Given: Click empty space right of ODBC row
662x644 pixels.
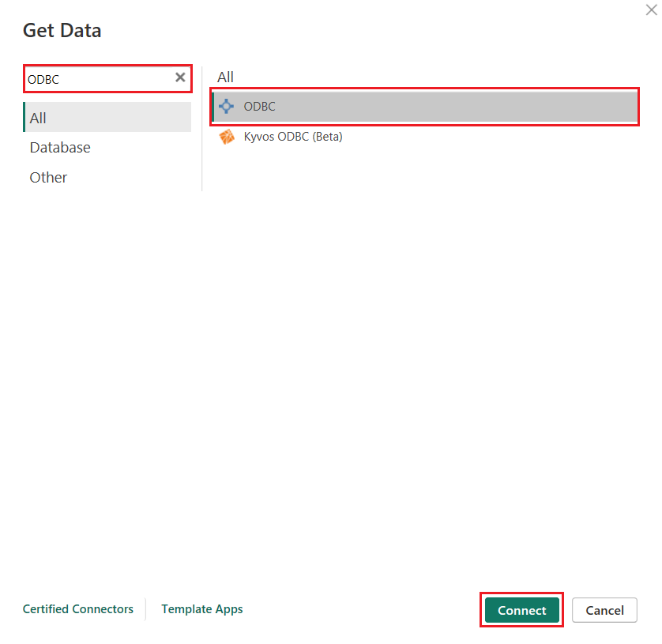Looking at the screenshot, I should pos(474,107).
